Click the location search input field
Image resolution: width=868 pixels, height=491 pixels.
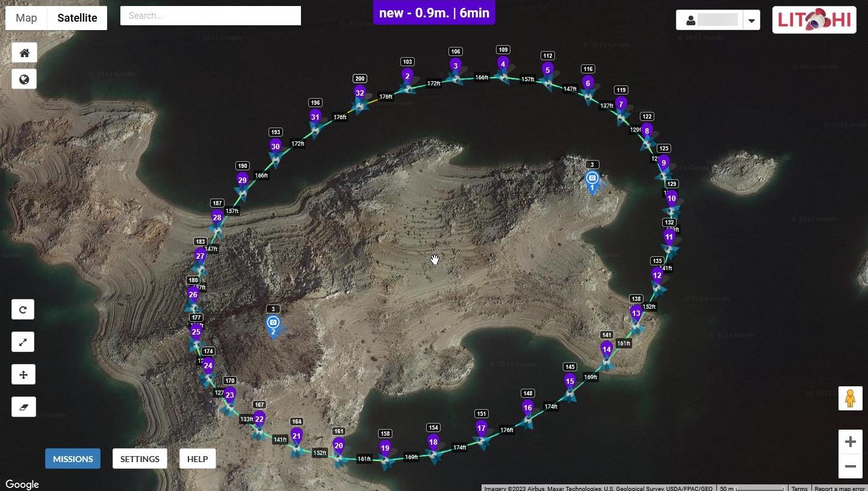[x=211, y=16]
